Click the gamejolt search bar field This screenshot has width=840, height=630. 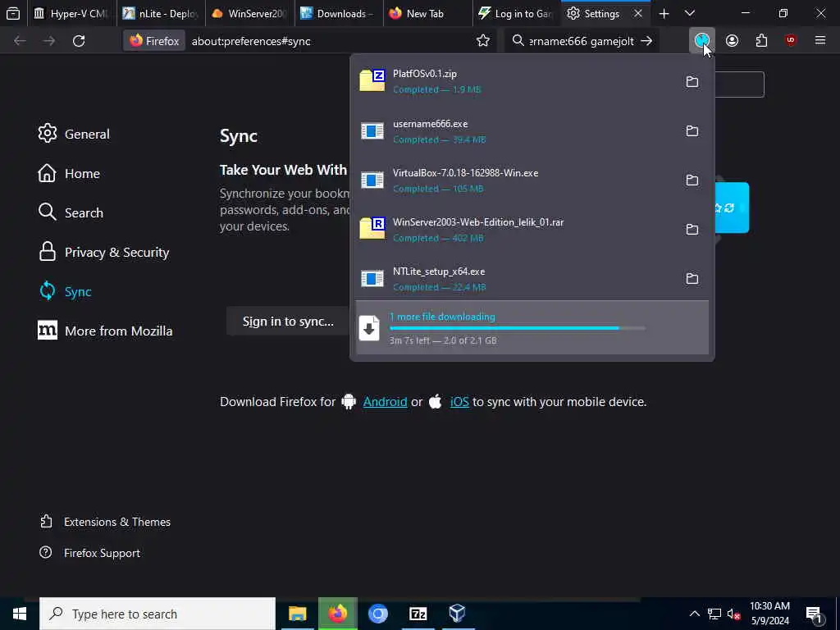pos(582,41)
